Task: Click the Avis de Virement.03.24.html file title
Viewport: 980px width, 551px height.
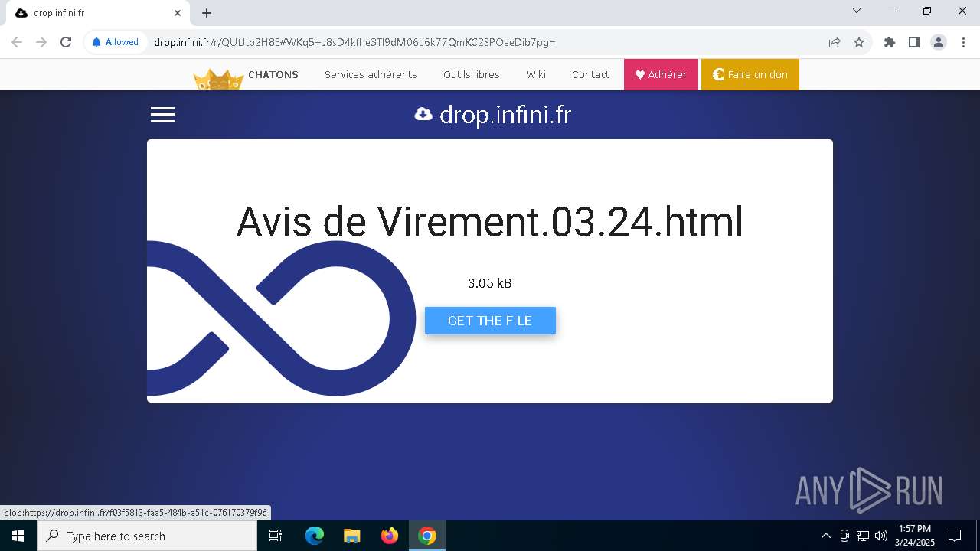Action: (490, 222)
